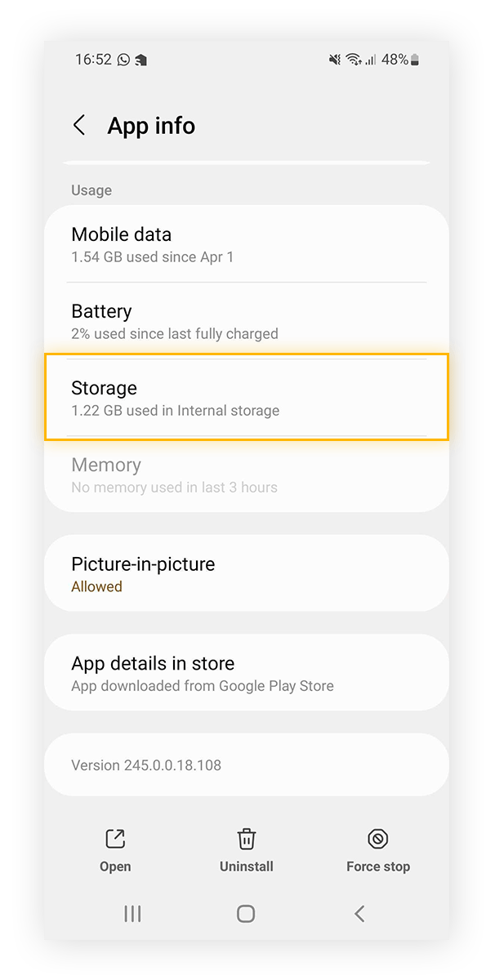This screenshot has height=980, width=495.
Task: Tap the Uninstall button label
Action: (x=246, y=866)
